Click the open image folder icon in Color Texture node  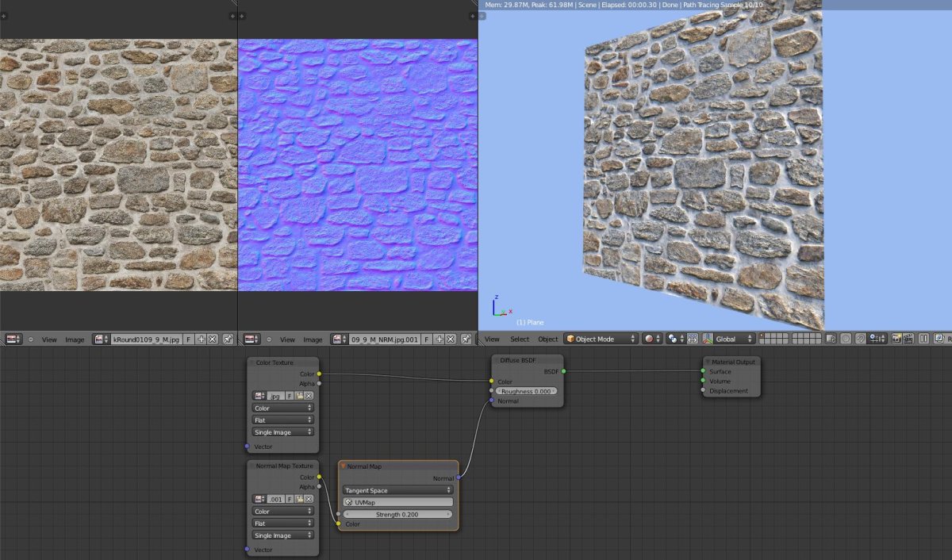[299, 395]
